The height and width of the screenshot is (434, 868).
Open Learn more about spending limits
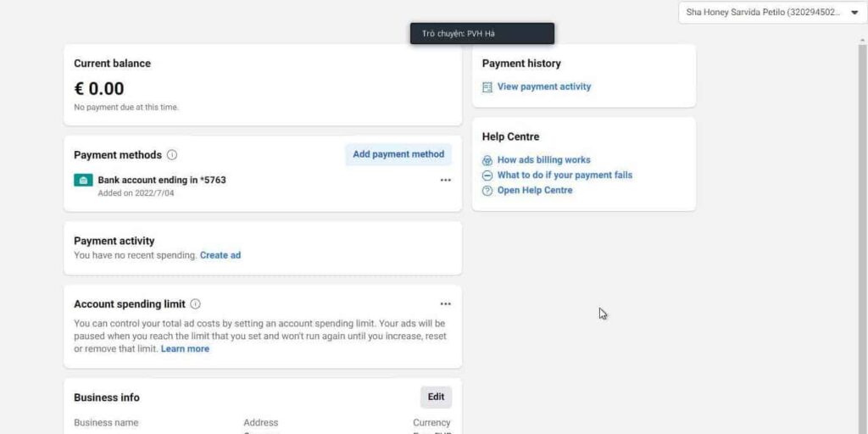(x=185, y=348)
